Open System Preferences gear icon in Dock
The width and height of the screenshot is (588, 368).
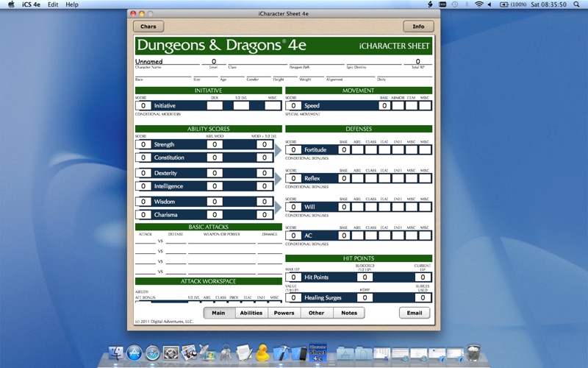171,353
